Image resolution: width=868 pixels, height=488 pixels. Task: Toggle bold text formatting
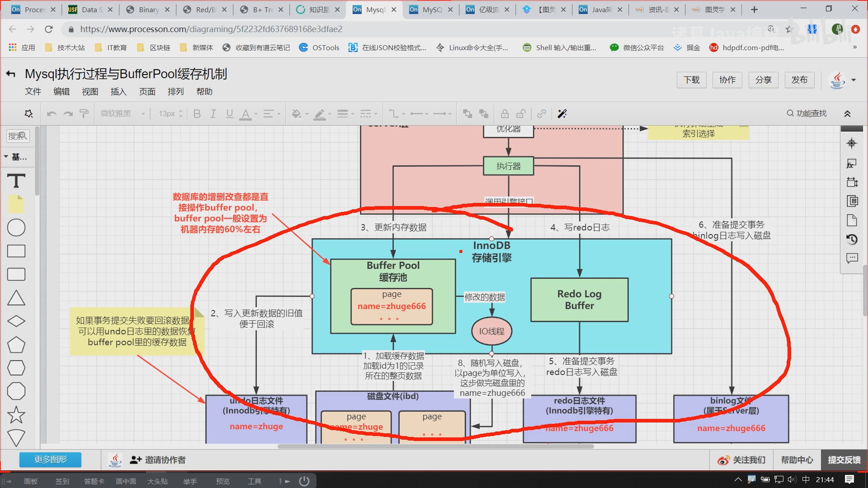[197, 114]
